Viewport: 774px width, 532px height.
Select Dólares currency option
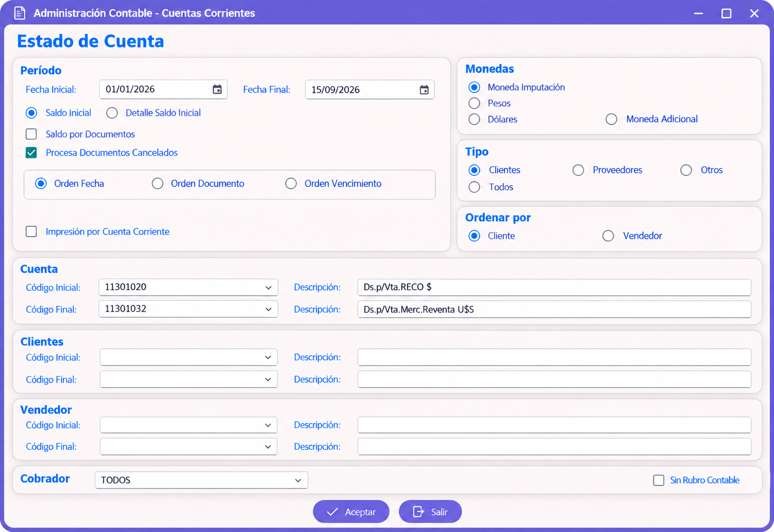click(474, 119)
